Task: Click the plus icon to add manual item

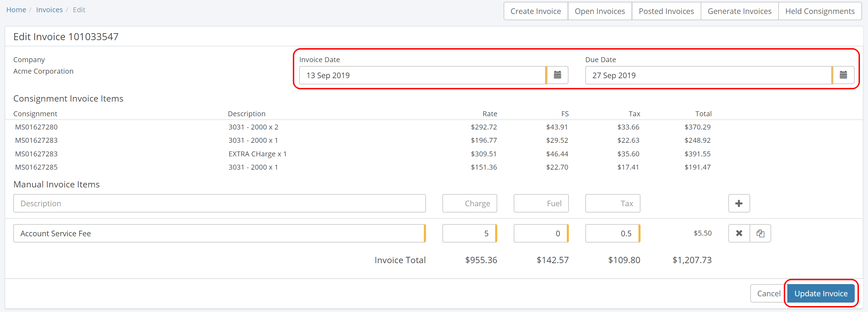Action: 739,203
